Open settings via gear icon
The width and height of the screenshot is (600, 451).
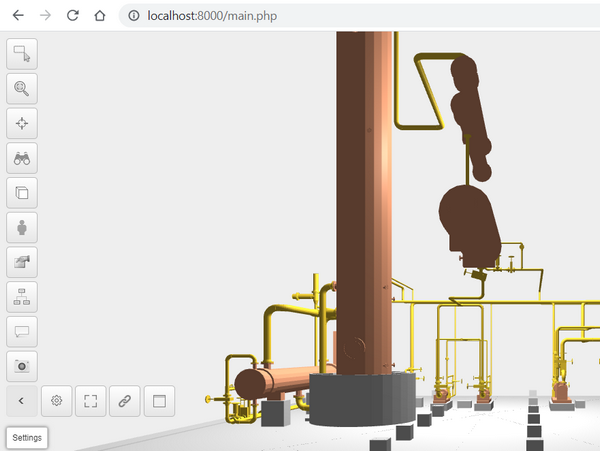[x=57, y=401]
